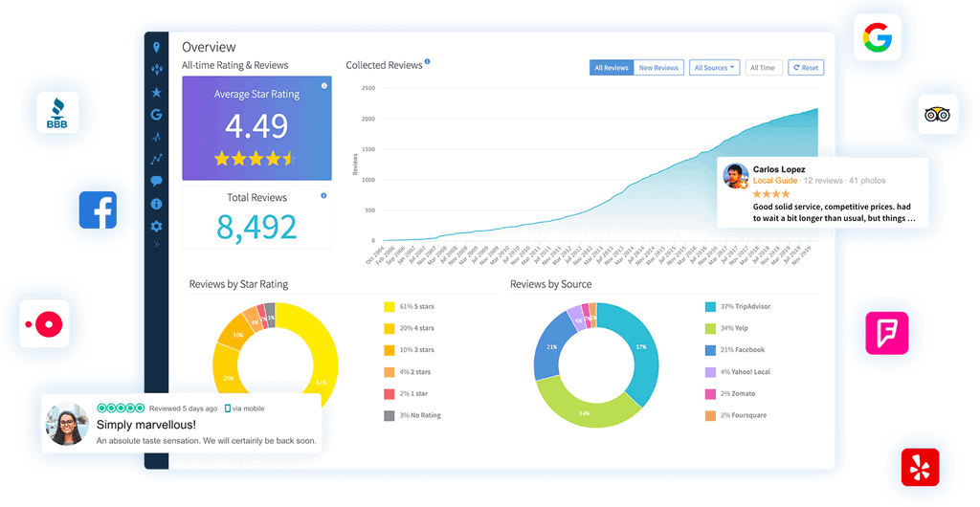The image size is (980, 507).
Task: Click the 'Reviews by Star Rating' heading
Action: pyautogui.click(x=238, y=284)
